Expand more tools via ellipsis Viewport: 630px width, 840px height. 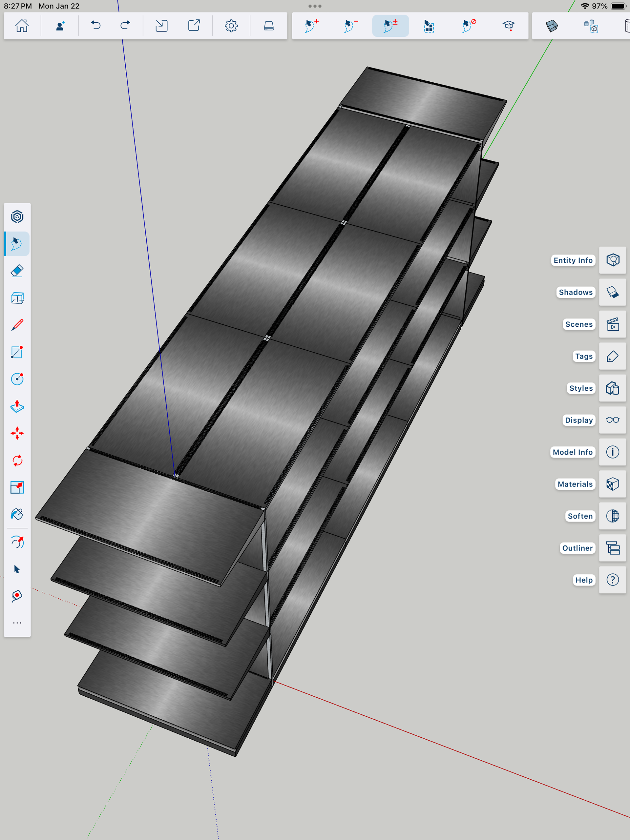click(17, 623)
